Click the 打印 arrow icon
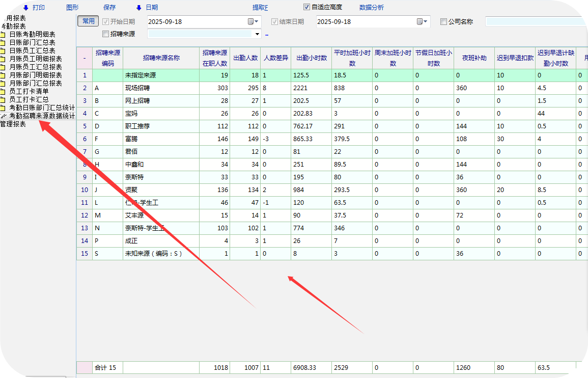The height and width of the screenshot is (378, 588). click(25, 8)
